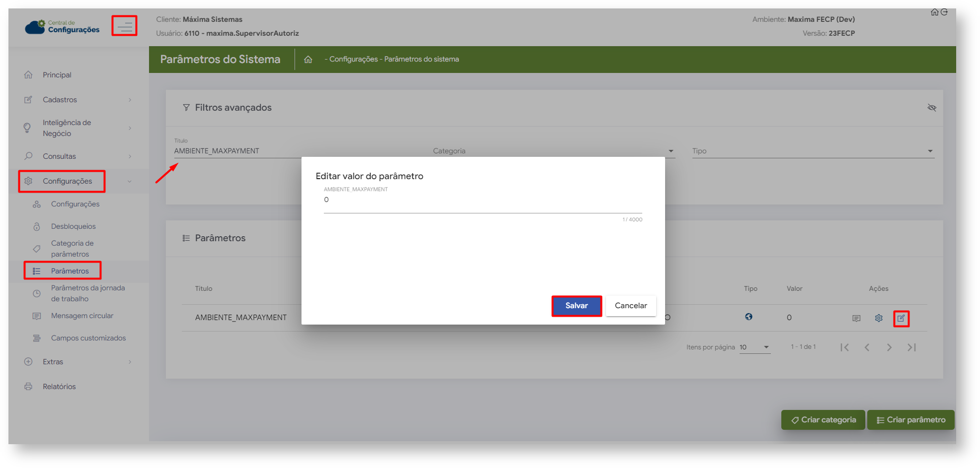Open Parâmetros da jornada de trabalho
The height and width of the screenshot is (468, 980).
pos(88,293)
